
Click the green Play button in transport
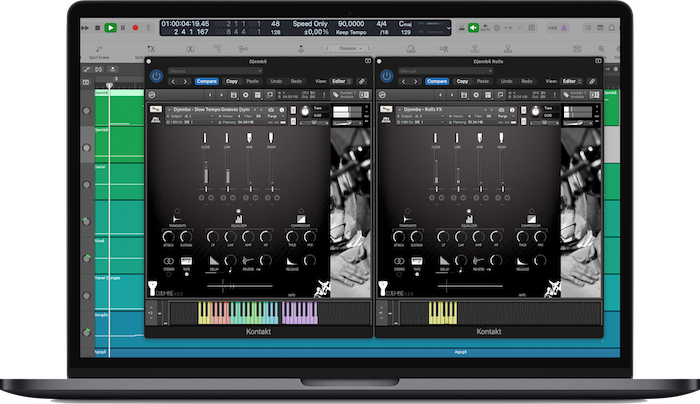click(x=110, y=28)
